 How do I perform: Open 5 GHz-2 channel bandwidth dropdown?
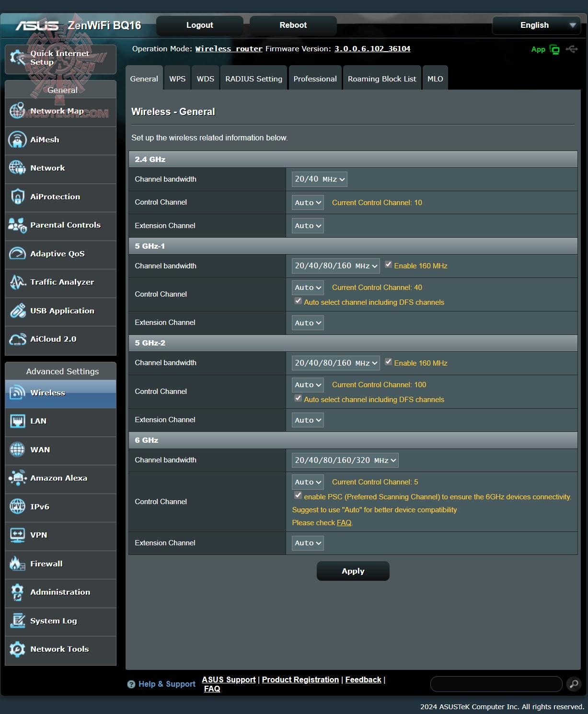click(336, 363)
